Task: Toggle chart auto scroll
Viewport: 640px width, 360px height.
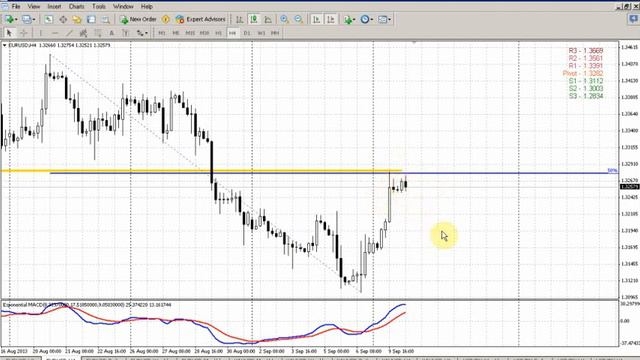Action: (x=316, y=19)
